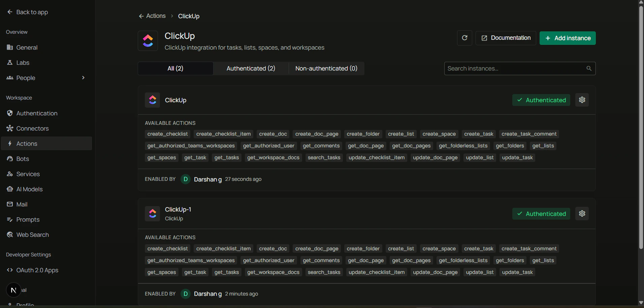Click logo of ClickUp-1 instance card
This screenshot has height=308, width=644.
coord(152,214)
